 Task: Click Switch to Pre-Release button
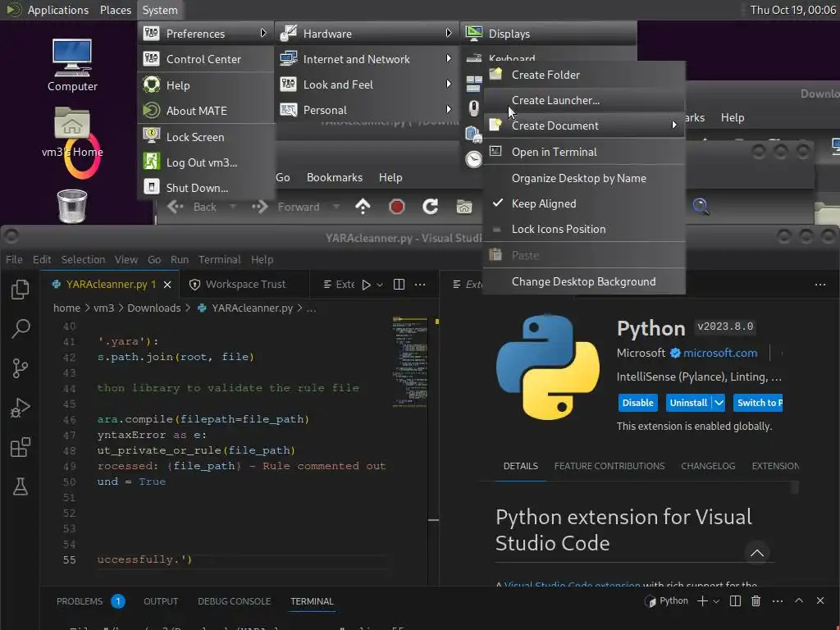pyautogui.click(x=758, y=403)
